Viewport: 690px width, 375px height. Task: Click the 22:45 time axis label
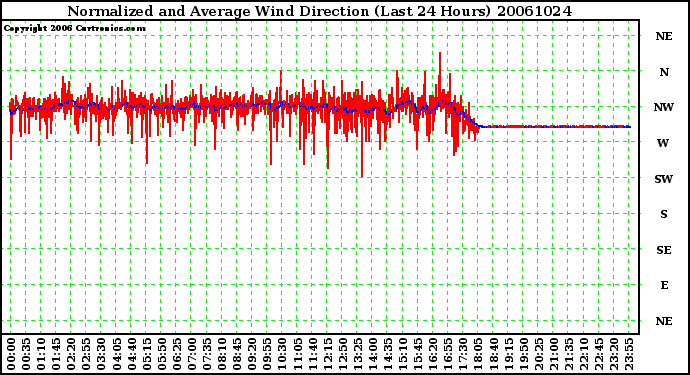tap(599, 354)
